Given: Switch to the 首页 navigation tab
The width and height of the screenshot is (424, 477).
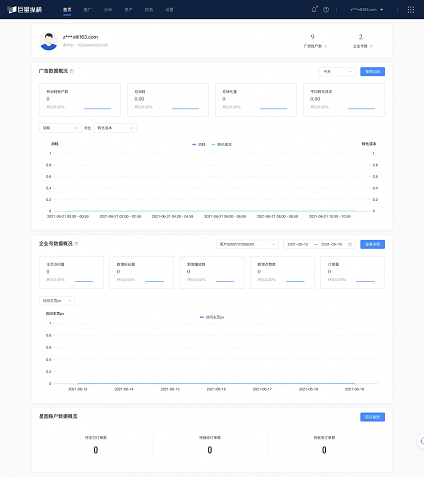Looking at the screenshot, I should [x=67, y=10].
